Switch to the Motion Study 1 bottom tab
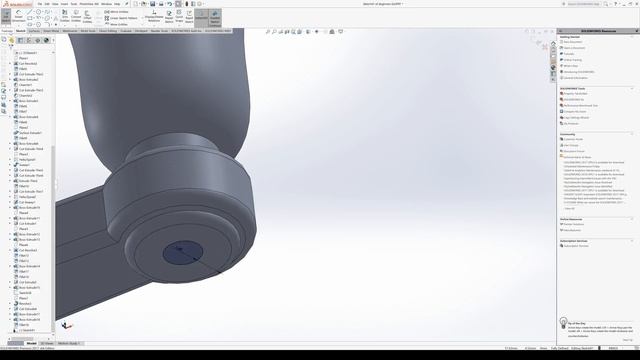The width and height of the screenshot is (640, 360). coord(69,343)
